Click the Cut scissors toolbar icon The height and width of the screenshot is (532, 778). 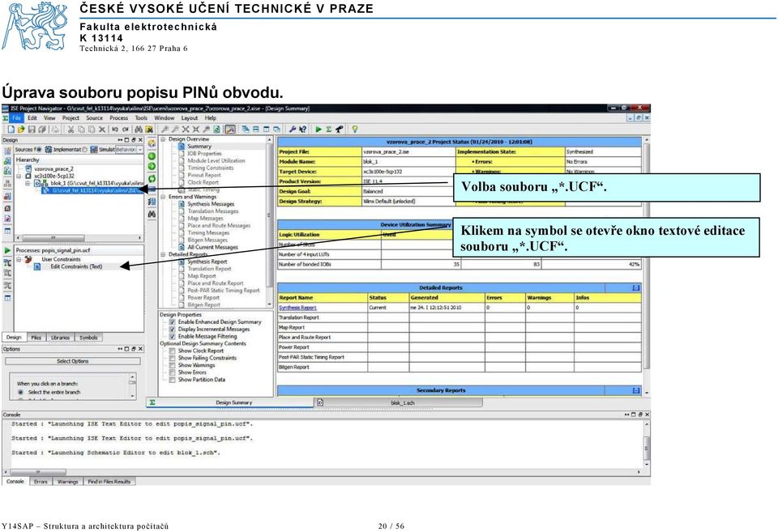click(x=71, y=130)
